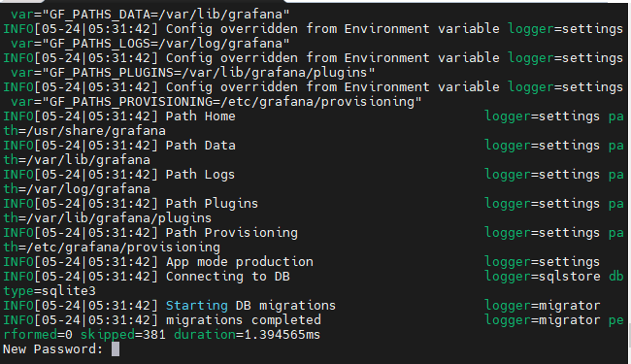This screenshot has height=364, width=631.
Task: Click the 'App mode production' message
Action: coord(240,262)
